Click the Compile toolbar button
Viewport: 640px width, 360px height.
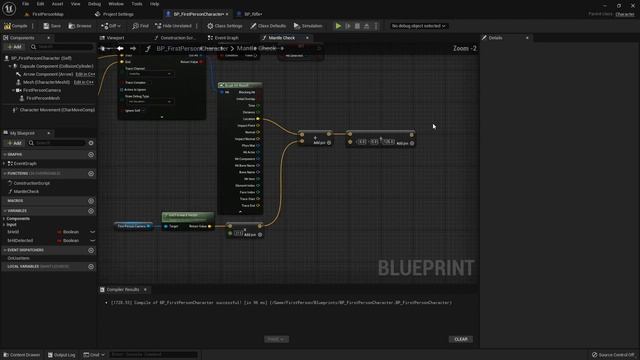click(16, 26)
